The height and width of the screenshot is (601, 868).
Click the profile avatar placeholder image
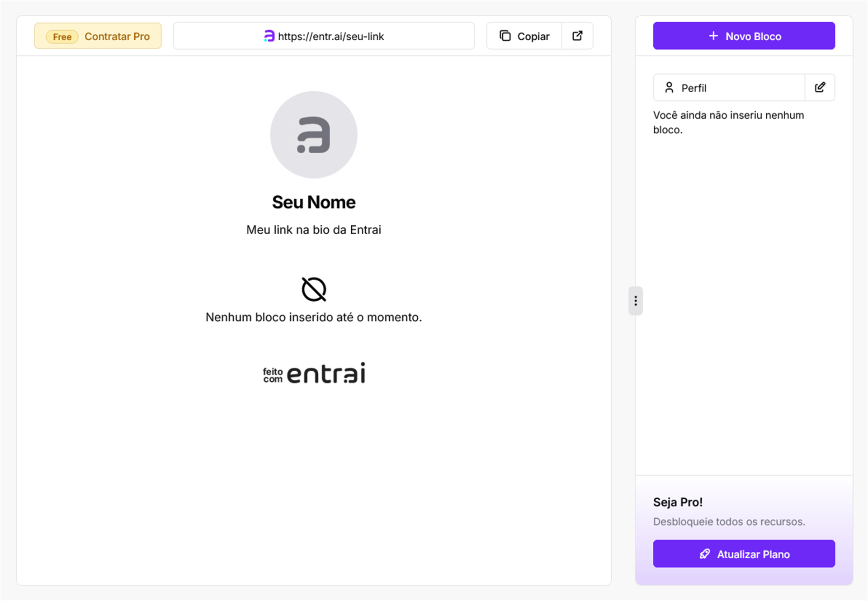pos(314,135)
